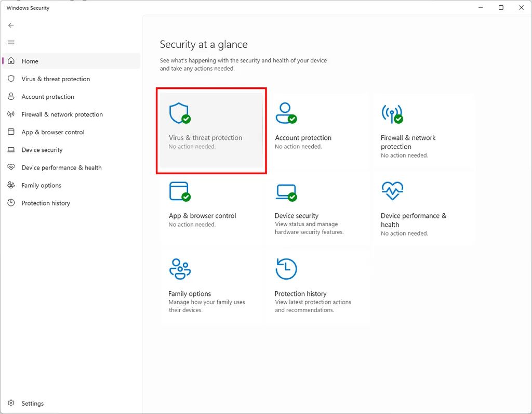Click the Device security laptop icon
This screenshot has height=414, width=532.
286,190
